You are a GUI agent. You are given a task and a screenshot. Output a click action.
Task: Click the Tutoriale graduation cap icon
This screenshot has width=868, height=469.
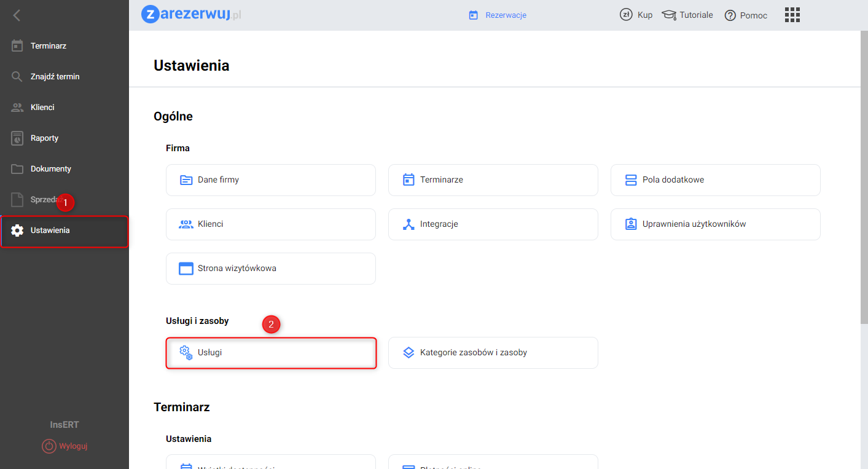(669, 15)
